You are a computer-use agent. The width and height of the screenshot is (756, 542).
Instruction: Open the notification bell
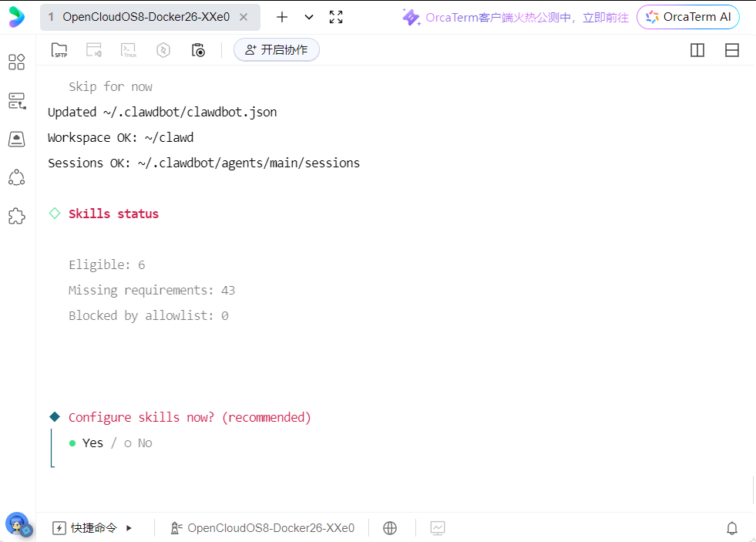point(732,528)
